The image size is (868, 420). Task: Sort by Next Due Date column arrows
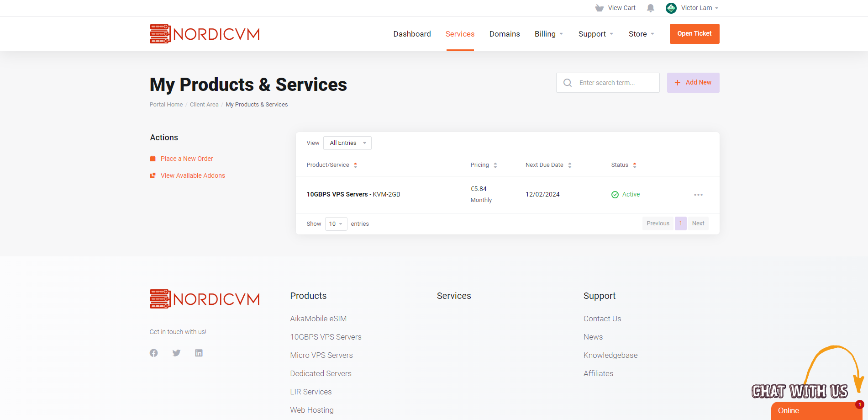(570, 165)
